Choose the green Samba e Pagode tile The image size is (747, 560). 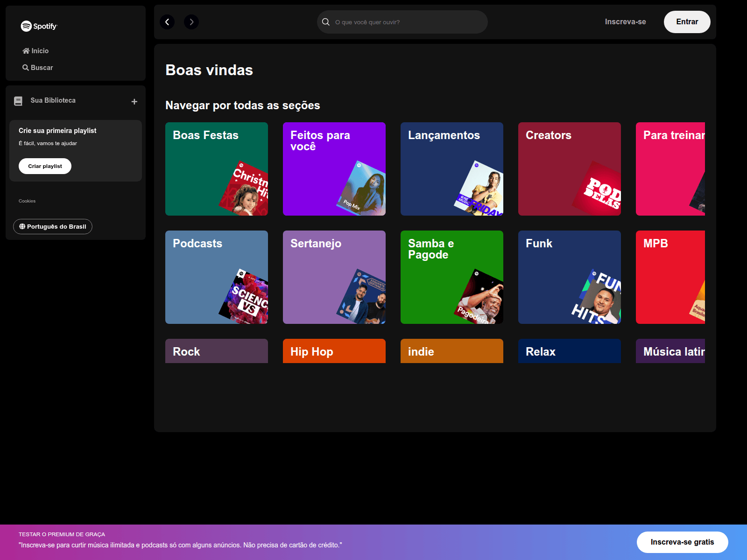point(452,277)
